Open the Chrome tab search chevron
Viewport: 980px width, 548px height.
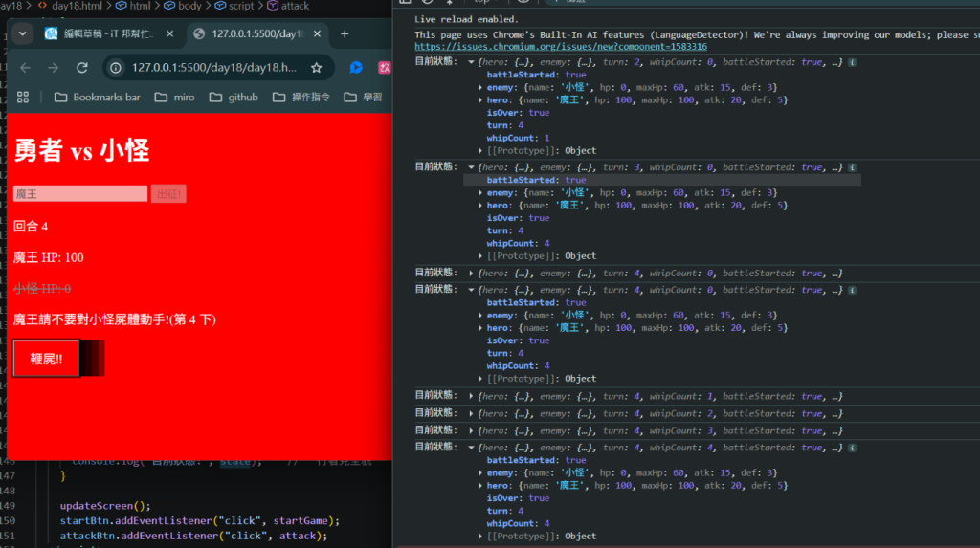(23, 33)
